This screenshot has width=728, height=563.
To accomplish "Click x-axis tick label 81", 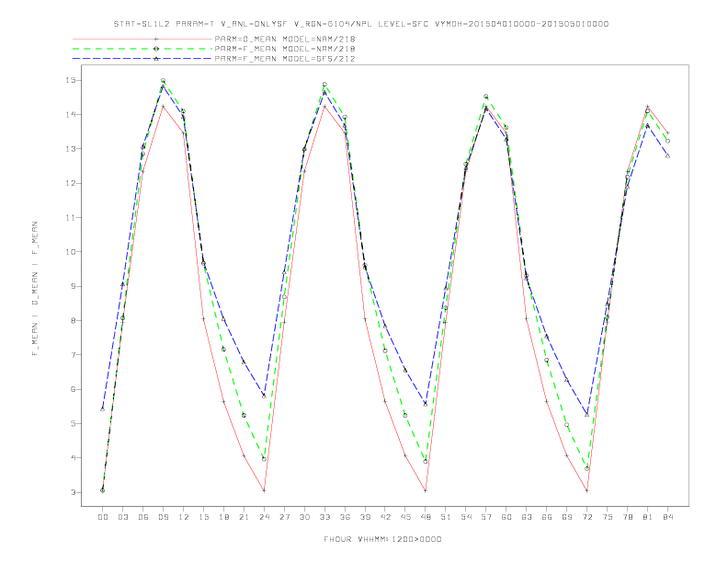I will pyautogui.click(x=648, y=517).
